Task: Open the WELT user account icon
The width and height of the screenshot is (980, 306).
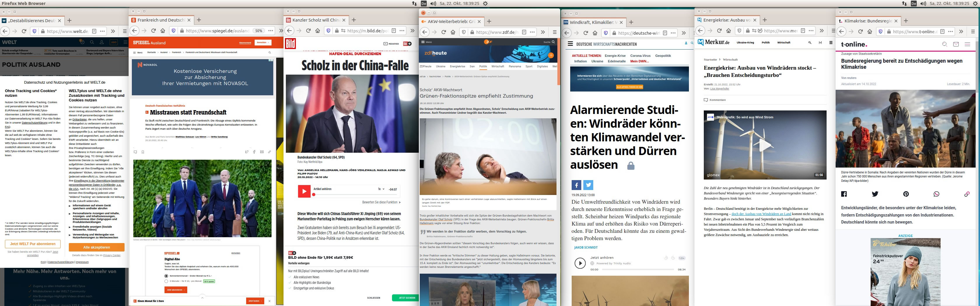Action: (103, 42)
